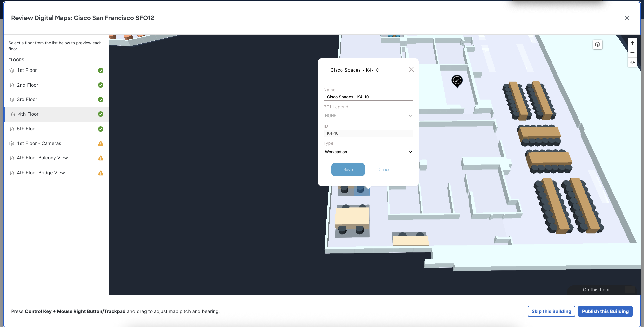Expand the On this floor panel
Image resolution: width=644 pixels, height=327 pixels.
click(x=630, y=290)
